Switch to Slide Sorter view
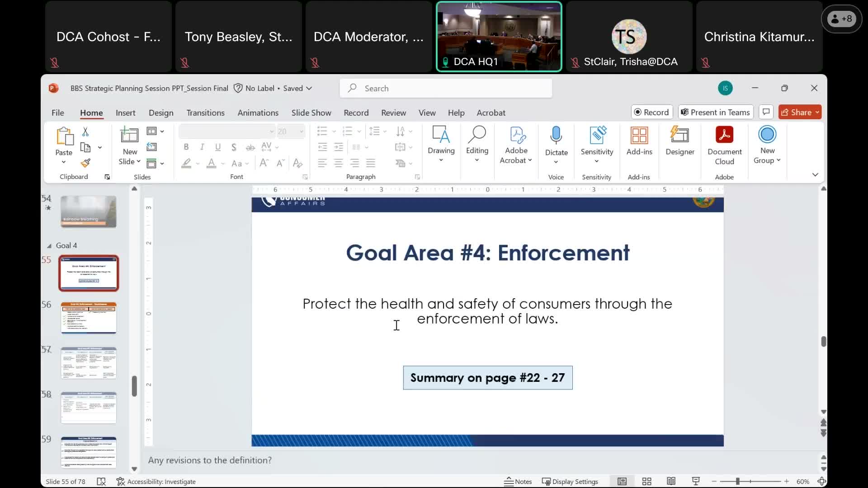 click(646, 482)
